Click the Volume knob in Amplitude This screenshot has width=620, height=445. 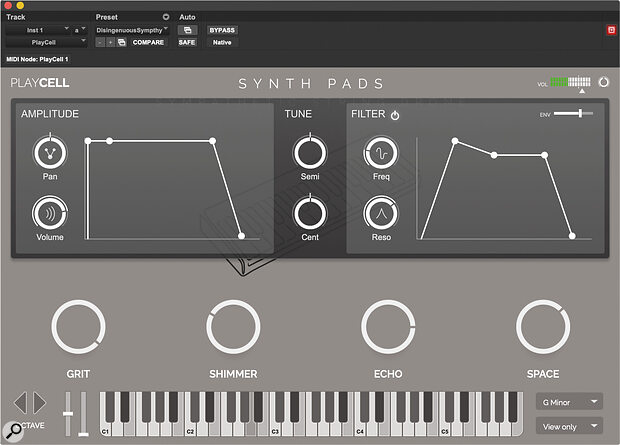50,214
